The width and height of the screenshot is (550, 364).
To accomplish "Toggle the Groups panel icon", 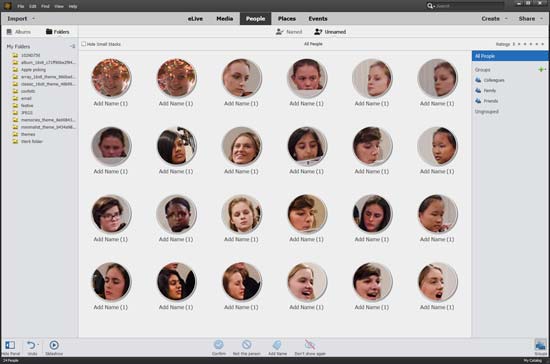I will click(x=540, y=345).
